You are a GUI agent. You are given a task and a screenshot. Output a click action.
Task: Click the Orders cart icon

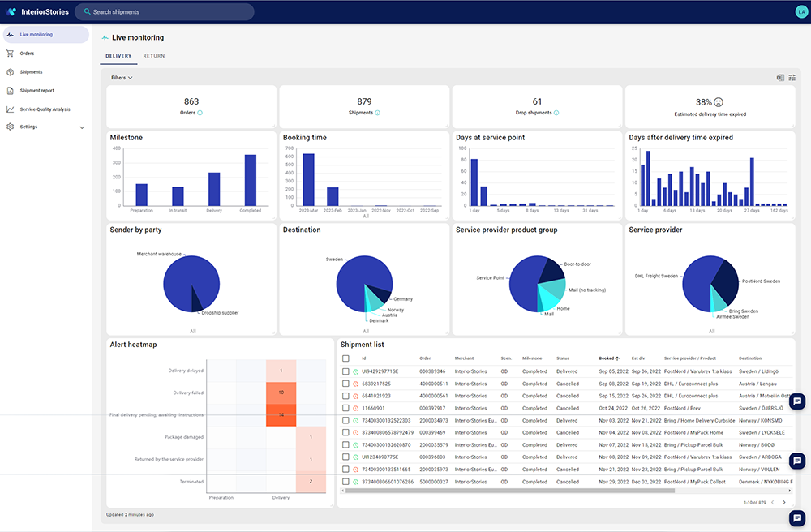(x=10, y=54)
